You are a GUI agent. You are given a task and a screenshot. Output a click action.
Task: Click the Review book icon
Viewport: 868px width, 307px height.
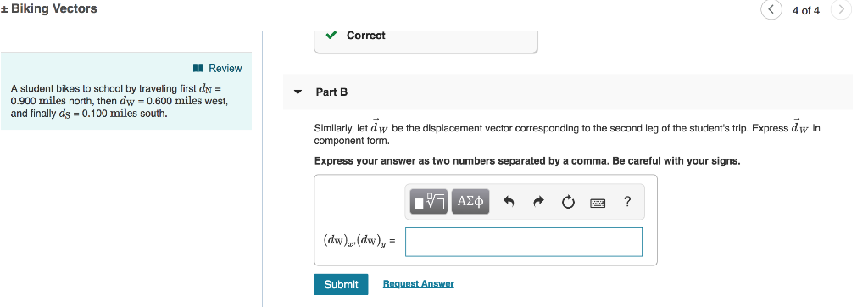(198, 68)
